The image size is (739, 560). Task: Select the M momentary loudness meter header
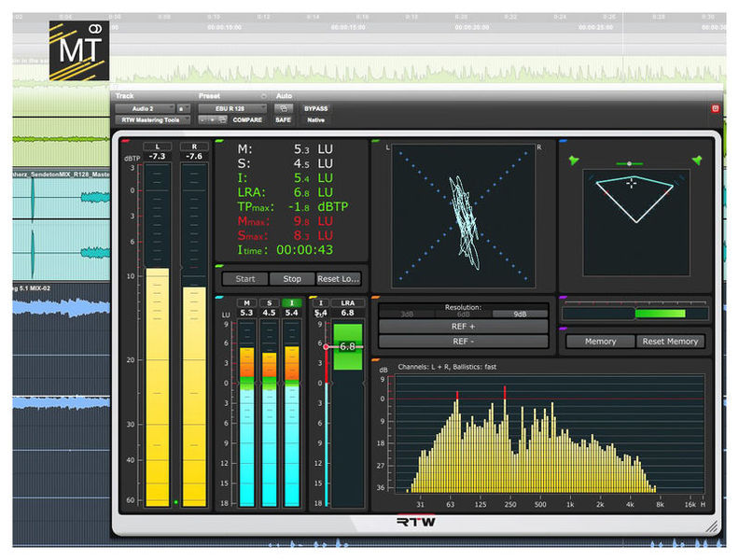tap(246, 303)
